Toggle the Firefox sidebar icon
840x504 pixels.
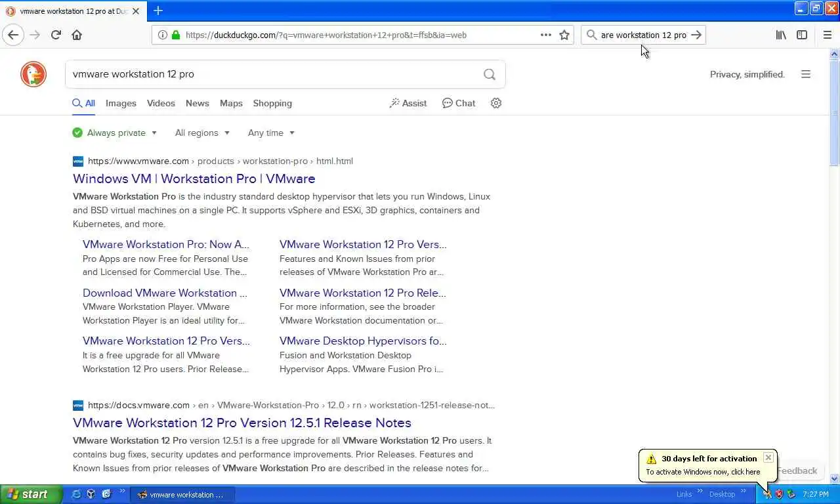(x=802, y=35)
